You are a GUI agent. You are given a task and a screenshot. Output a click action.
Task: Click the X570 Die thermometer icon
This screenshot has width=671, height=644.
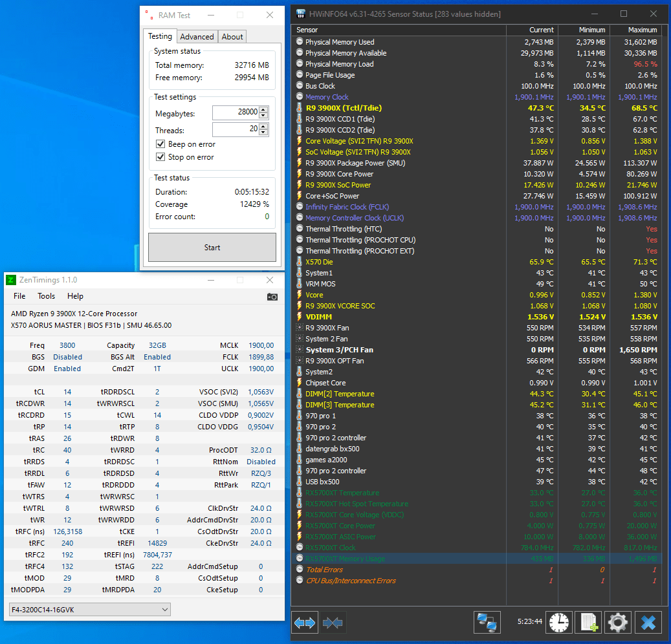(300, 262)
